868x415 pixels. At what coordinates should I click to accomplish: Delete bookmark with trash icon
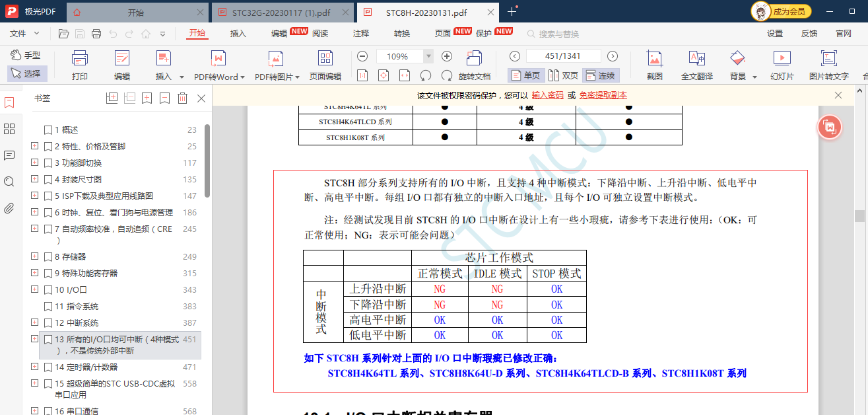pos(183,98)
